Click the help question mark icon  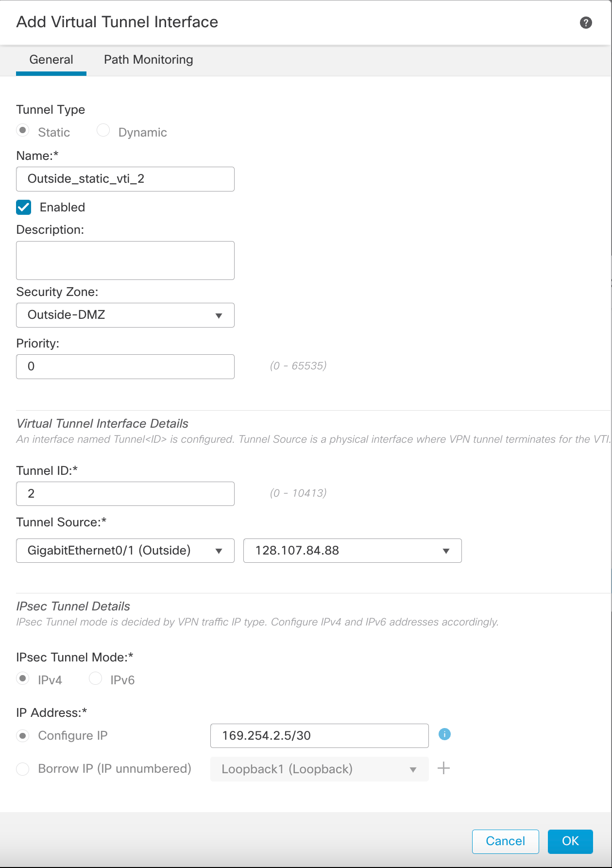(586, 23)
